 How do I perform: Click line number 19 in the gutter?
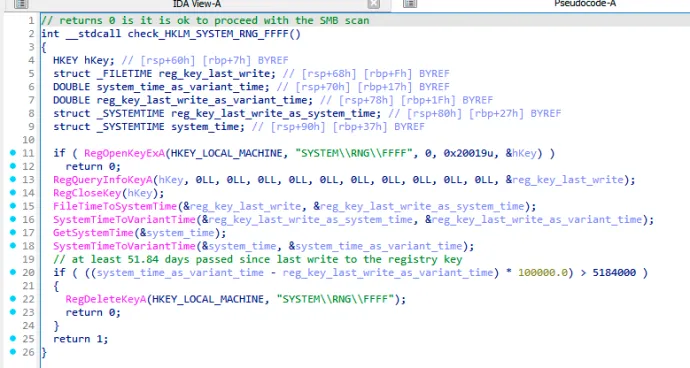[29, 259]
